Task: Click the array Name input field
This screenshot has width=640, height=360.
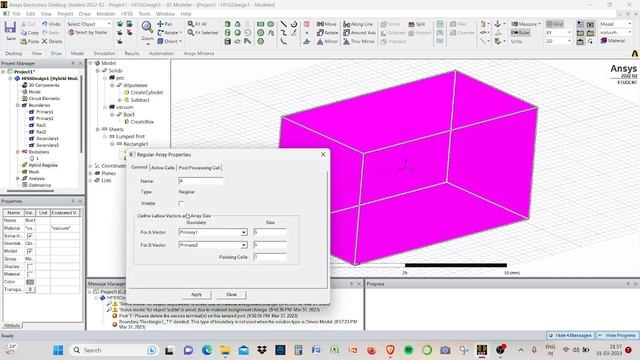Action: 201,181
